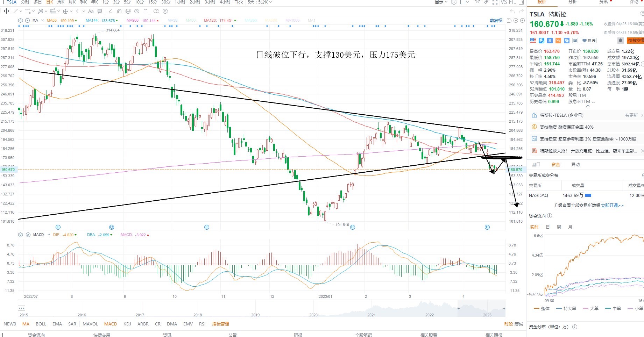644x337 pixels.
Task: Click the earnings marker E near October
Action: 207,227
